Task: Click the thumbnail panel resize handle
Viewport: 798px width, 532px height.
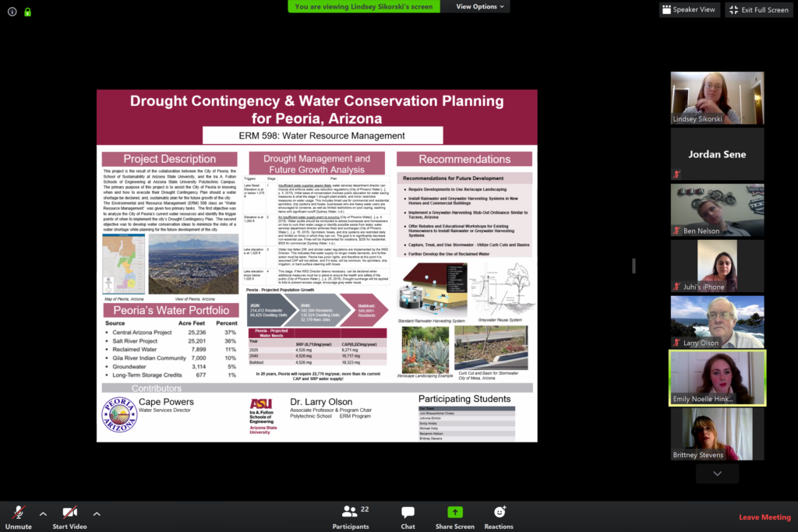Action: click(634, 266)
